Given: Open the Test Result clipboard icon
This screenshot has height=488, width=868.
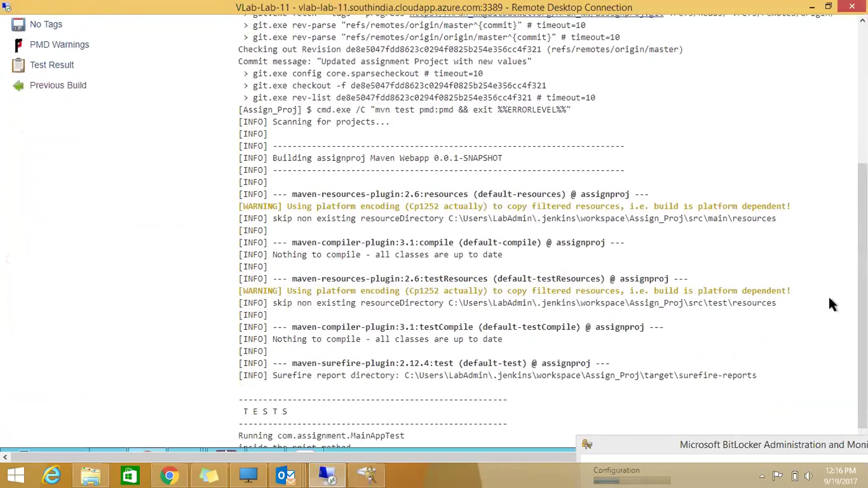Looking at the screenshot, I should pyautogui.click(x=18, y=65).
